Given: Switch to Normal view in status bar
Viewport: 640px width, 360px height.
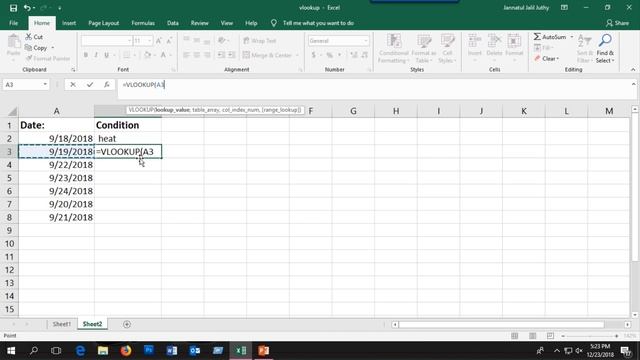Looking at the screenshot, I should click(x=514, y=336).
